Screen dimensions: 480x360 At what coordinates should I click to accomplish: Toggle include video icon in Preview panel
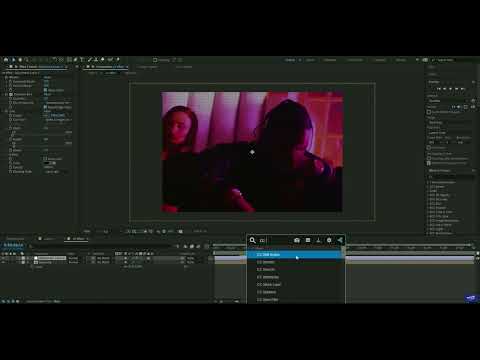point(453,107)
